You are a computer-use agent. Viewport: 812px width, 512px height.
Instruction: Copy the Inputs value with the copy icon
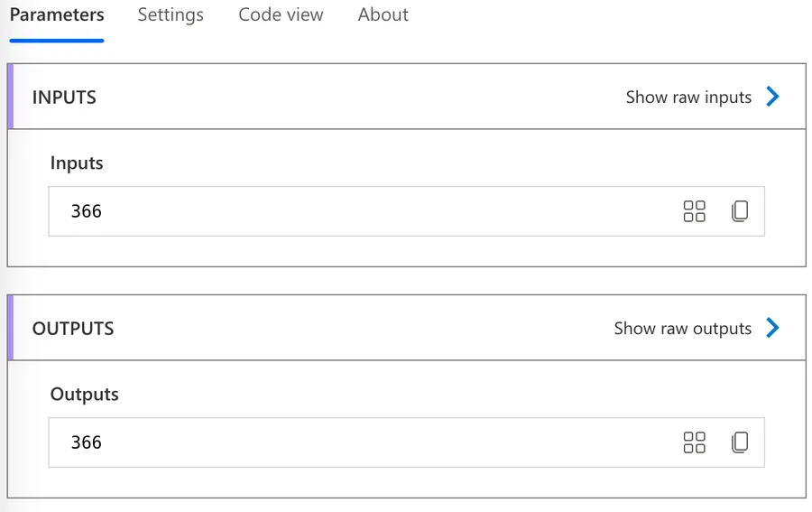click(x=740, y=211)
